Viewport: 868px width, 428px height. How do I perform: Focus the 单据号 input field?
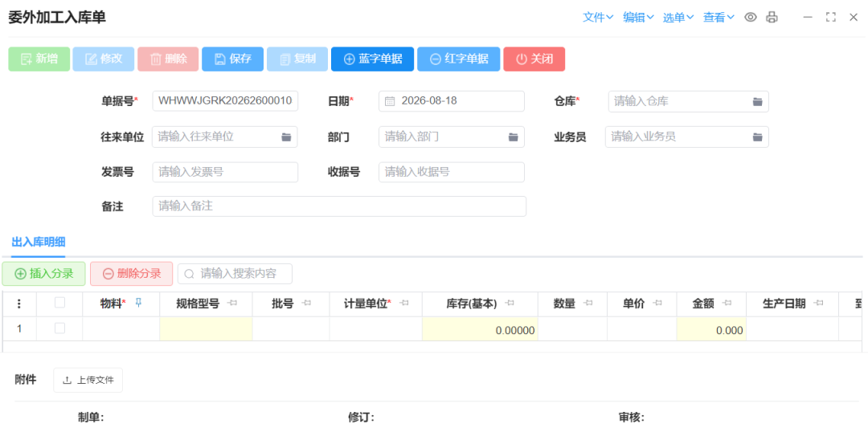[225, 101]
